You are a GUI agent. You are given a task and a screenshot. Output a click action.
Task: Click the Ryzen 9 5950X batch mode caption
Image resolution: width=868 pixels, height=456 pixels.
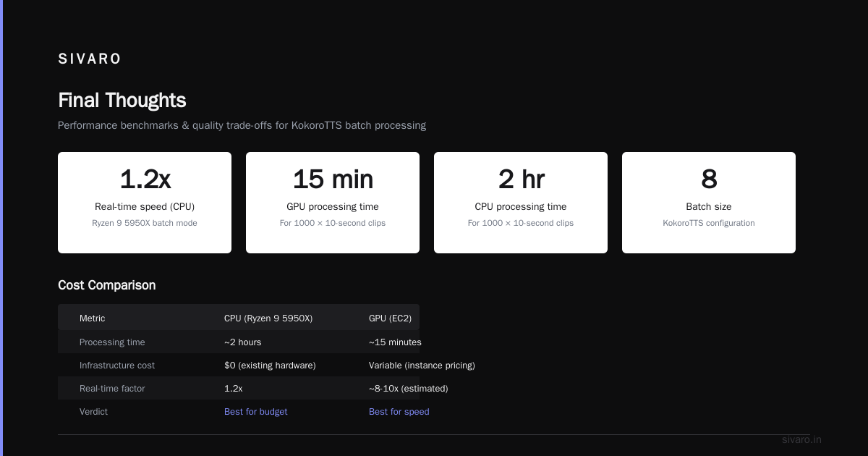(x=145, y=223)
